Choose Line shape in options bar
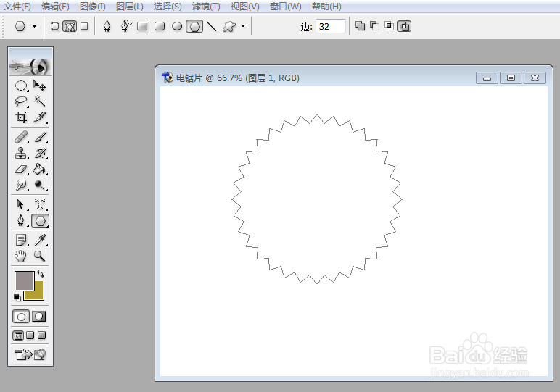 click(211, 26)
